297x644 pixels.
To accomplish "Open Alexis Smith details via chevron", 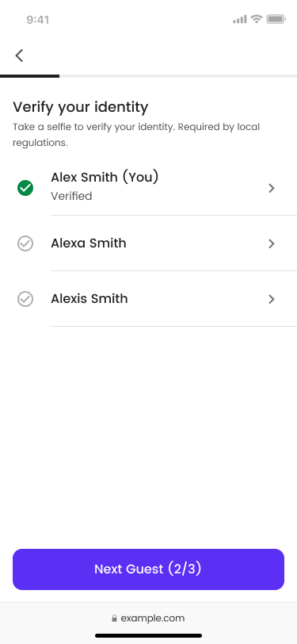I will (271, 299).
